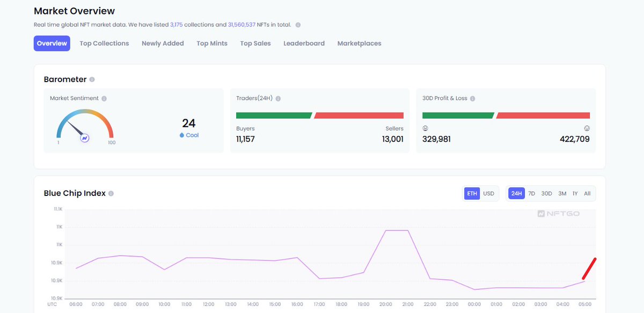Image resolution: width=644 pixels, height=313 pixels.
Task: Click the green buyers bar in Traders
Action: [x=274, y=115]
